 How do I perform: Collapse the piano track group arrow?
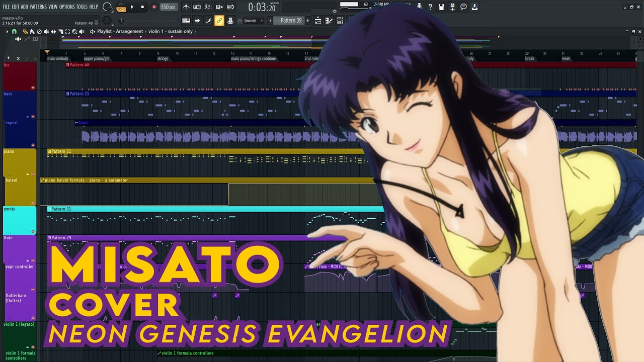[x=28, y=174]
